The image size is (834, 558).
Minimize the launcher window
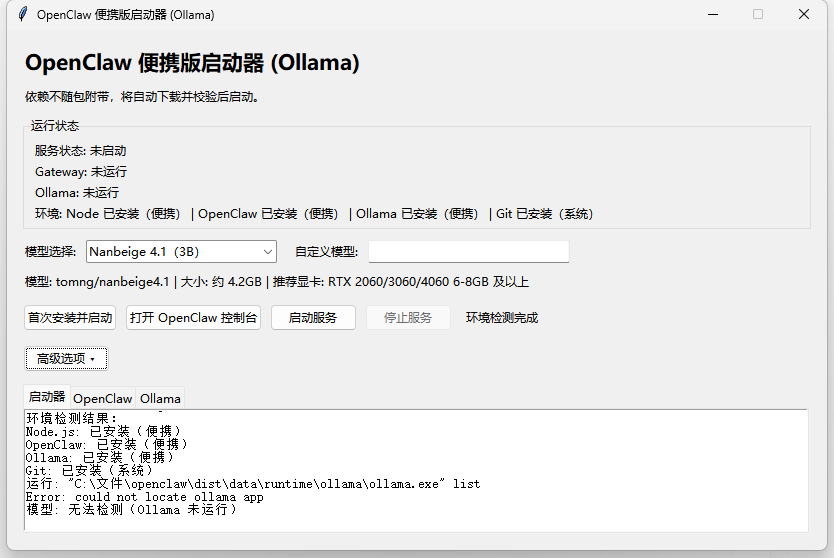(713, 14)
